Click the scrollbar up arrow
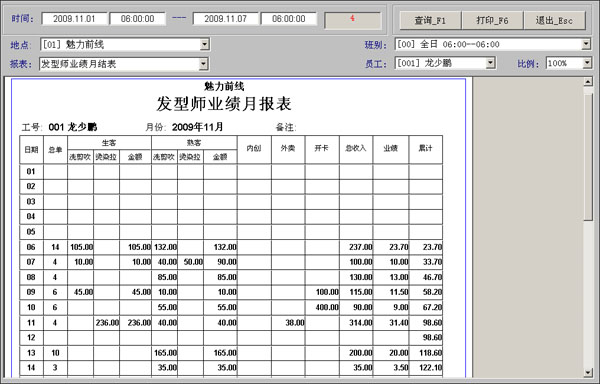 coord(588,81)
